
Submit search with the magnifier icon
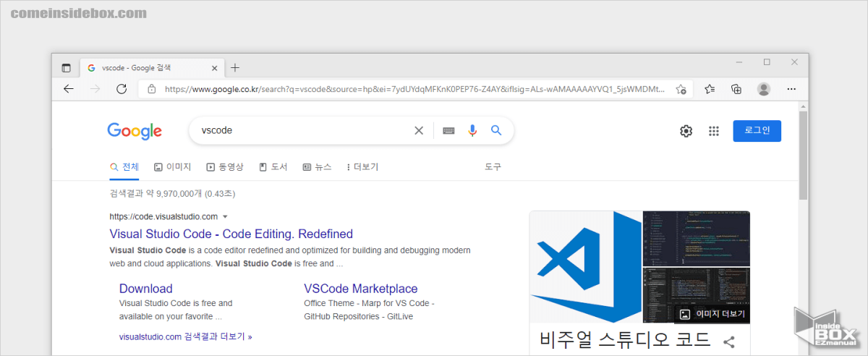coord(496,131)
